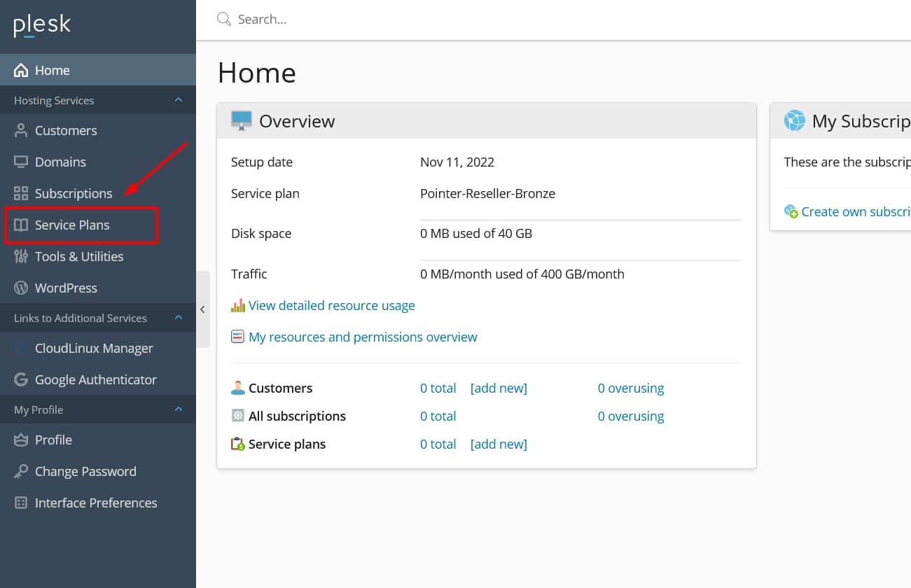Open Service Plans in the sidebar

pyautogui.click(x=98, y=225)
